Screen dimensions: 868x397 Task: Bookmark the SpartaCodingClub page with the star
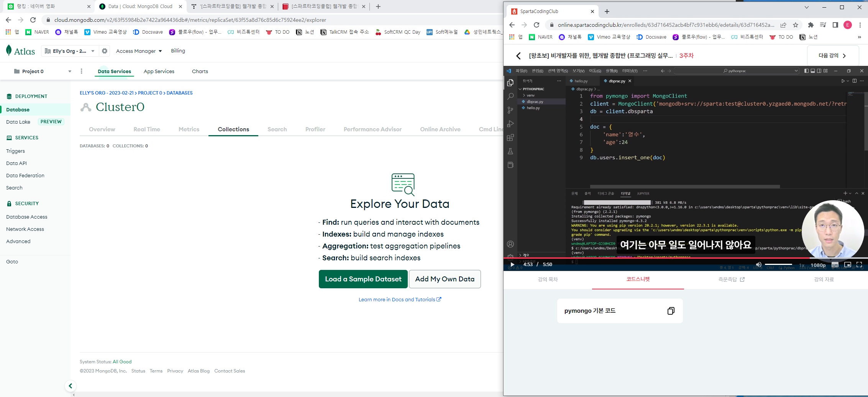(796, 25)
